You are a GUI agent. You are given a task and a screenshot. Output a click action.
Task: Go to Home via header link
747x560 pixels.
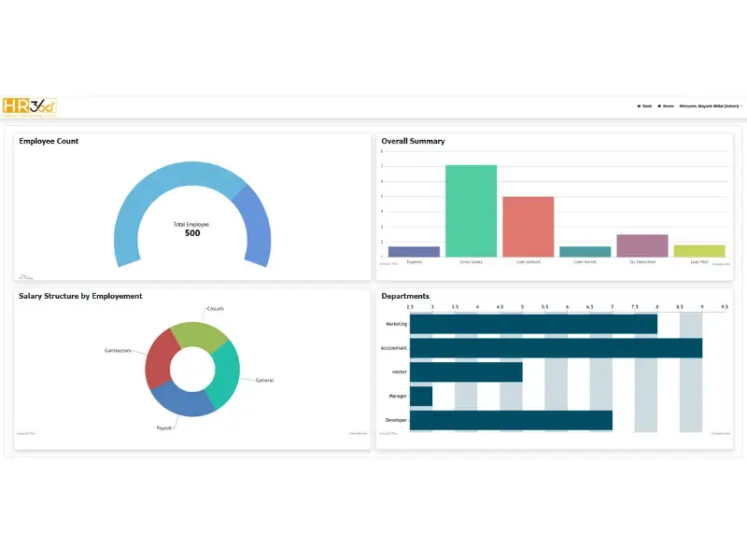668,106
